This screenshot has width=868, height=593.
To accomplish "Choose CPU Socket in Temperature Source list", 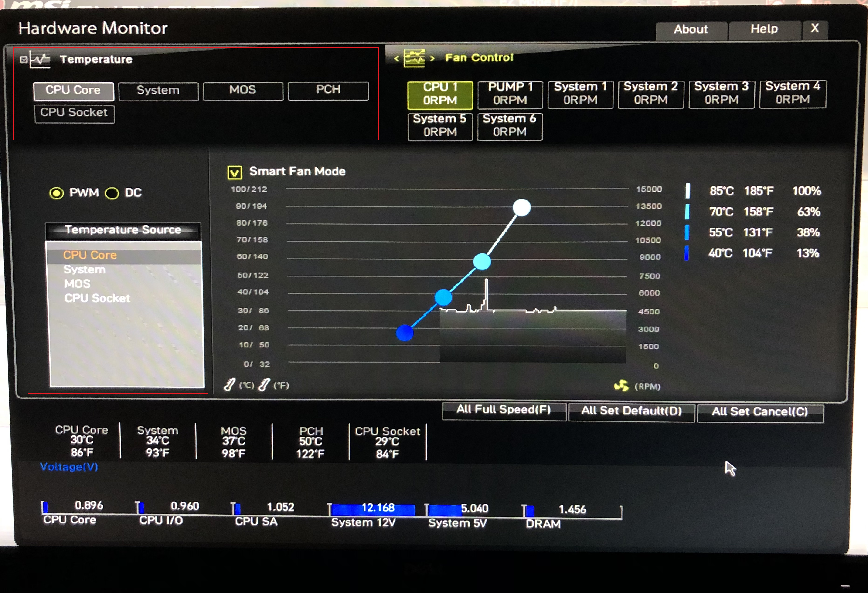I will coord(97,298).
